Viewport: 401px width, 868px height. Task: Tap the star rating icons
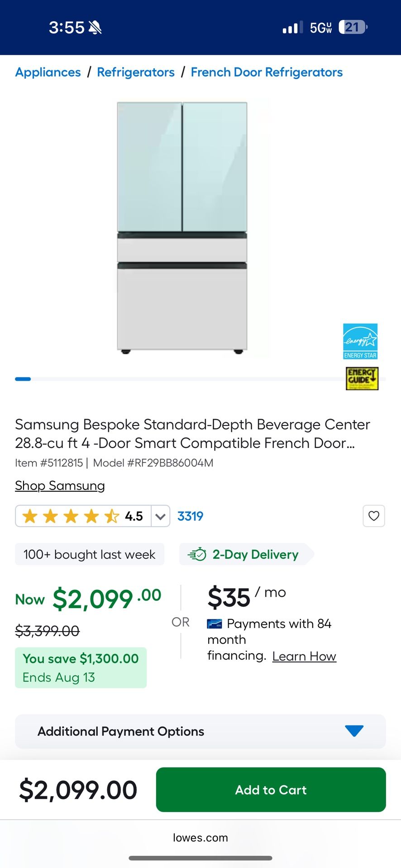pyautogui.click(x=71, y=516)
